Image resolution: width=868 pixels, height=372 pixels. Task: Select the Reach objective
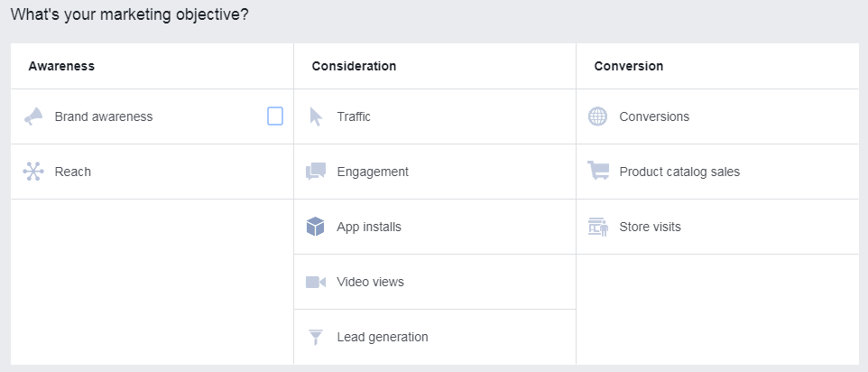(x=73, y=172)
